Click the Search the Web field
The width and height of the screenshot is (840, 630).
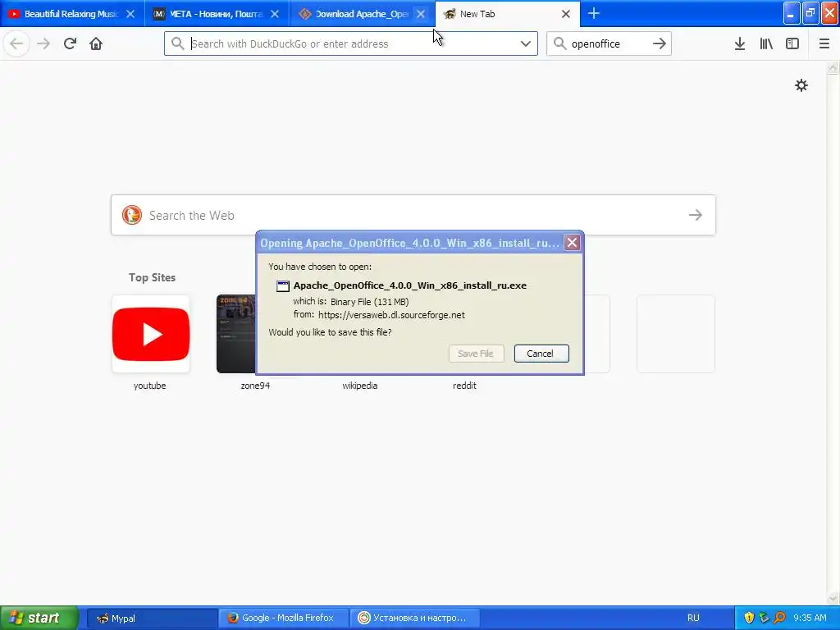[413, 215]
